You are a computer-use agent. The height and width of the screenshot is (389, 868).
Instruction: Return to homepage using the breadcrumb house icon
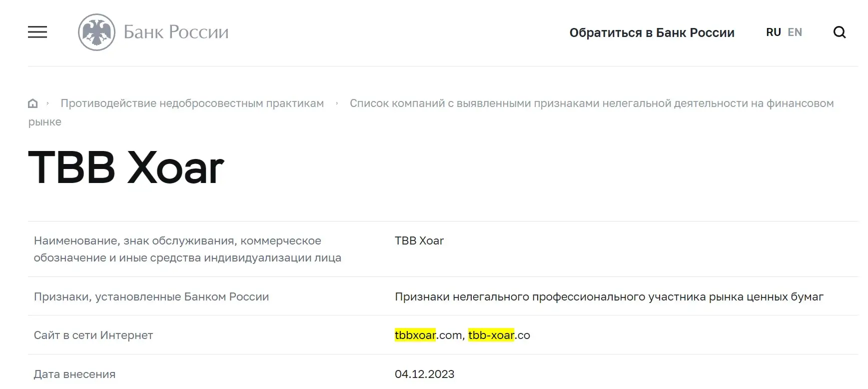33,103
